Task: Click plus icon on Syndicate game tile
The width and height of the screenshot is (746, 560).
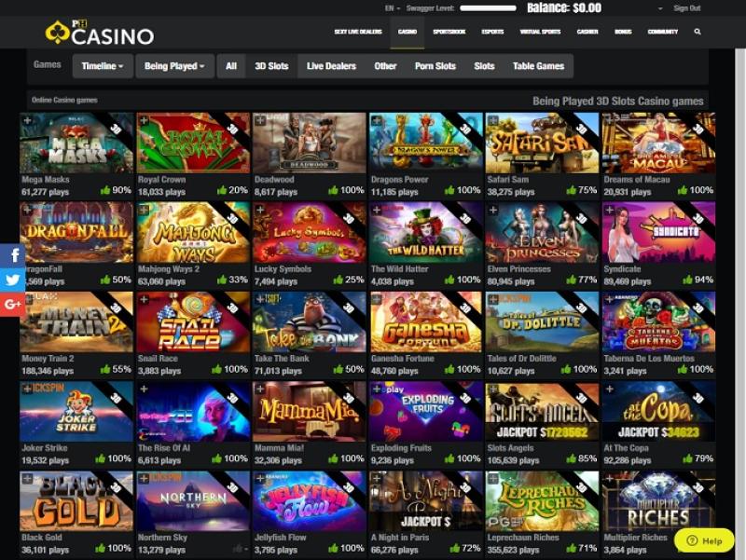Action: [610, 210]
